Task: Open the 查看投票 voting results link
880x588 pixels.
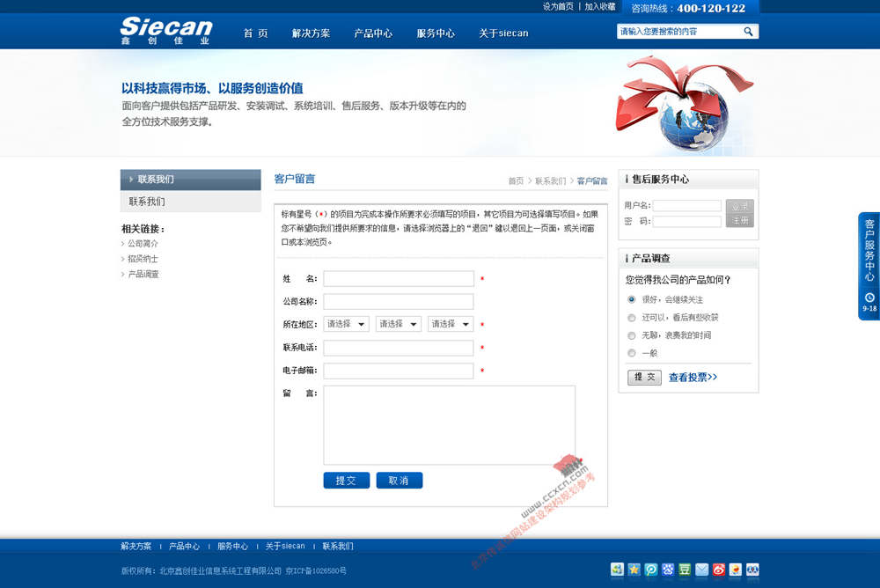Action: coord(691,377)
